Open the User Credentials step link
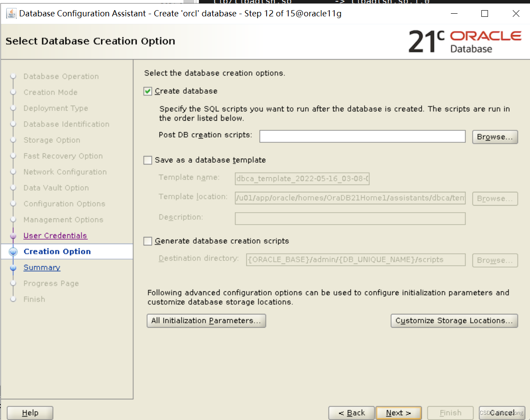 [x=55, y=236]
